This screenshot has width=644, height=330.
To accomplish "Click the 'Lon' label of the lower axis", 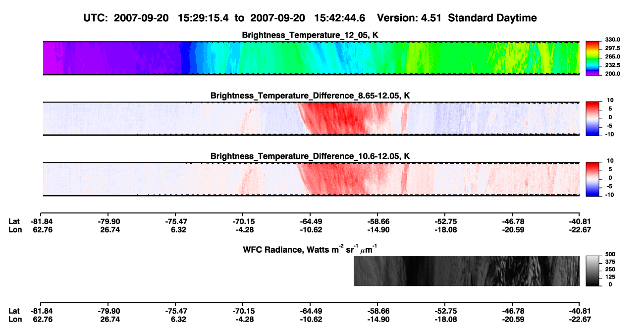I will (15, 319).
